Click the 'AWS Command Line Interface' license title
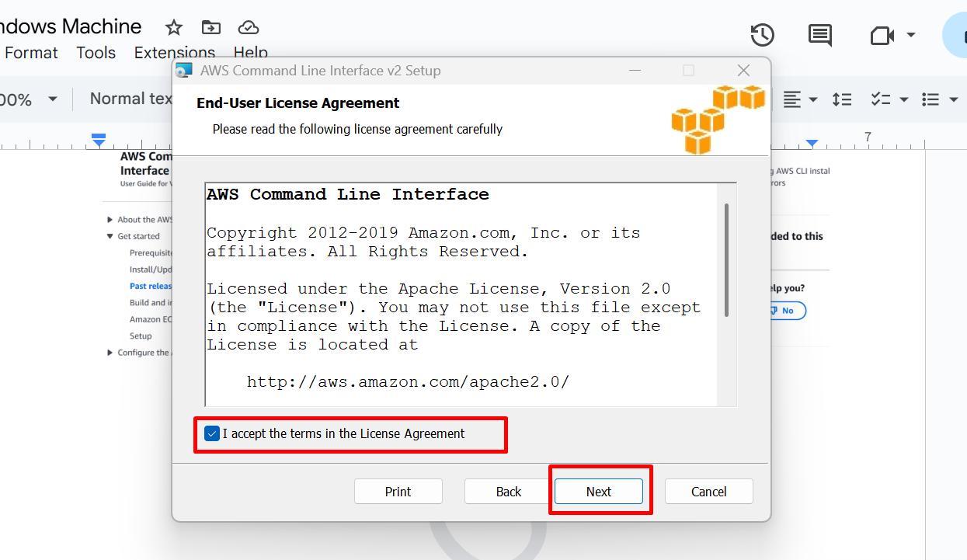Image resolution: width=967 pixels, height=560 pixels. click(x=348, y=195)
